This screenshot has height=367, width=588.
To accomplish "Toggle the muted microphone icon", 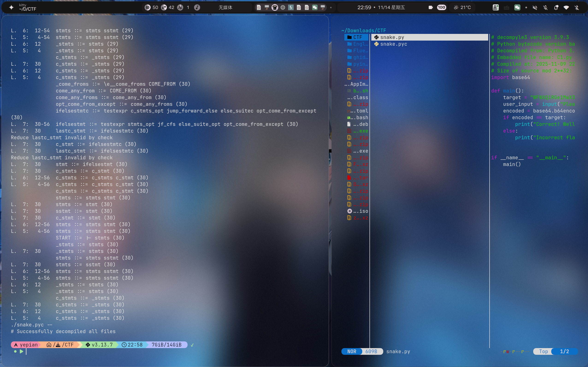I will pos(545,8).
